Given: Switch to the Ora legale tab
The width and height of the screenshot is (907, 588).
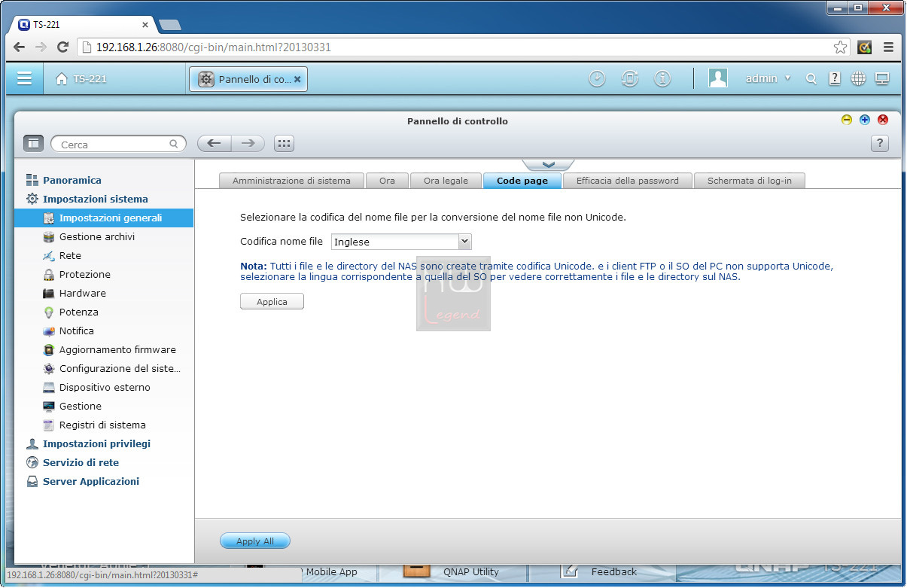Looking at the screenshot, I should click(x=446, y=181).
